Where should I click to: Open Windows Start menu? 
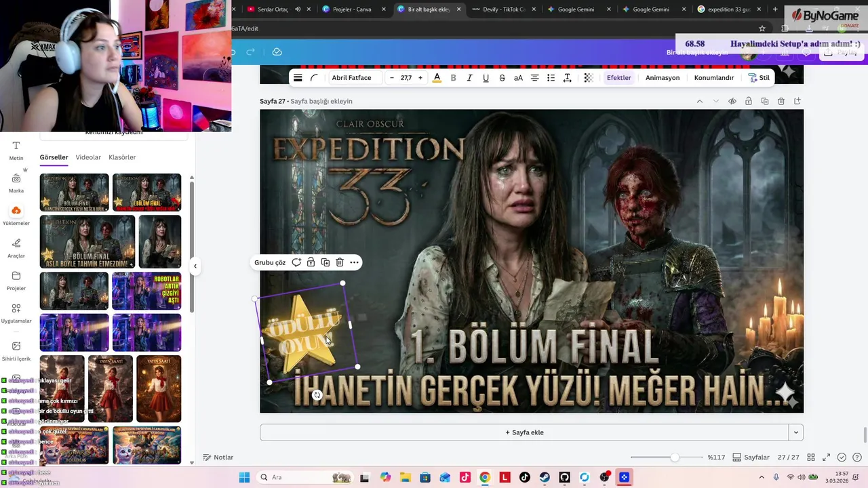click(x=244, y=477)
